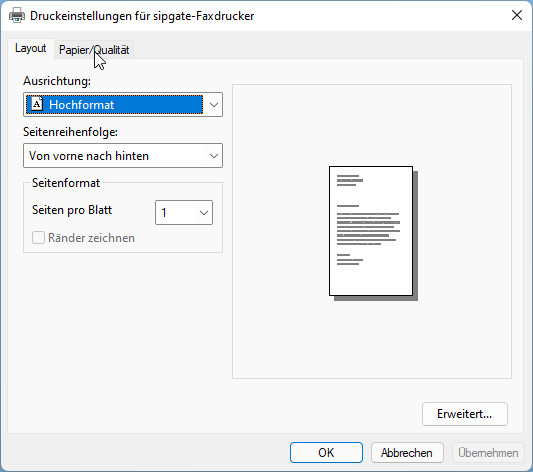Screen dimensions: 533x472
Task: Click the Hochformat page orientation icon
Action: coord(37,104)
